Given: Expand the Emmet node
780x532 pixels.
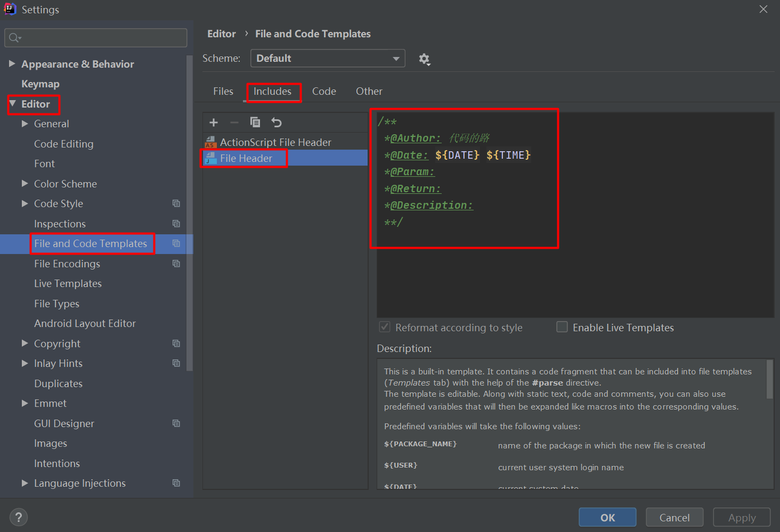Looking at the screenshot, I should [25, 403].
